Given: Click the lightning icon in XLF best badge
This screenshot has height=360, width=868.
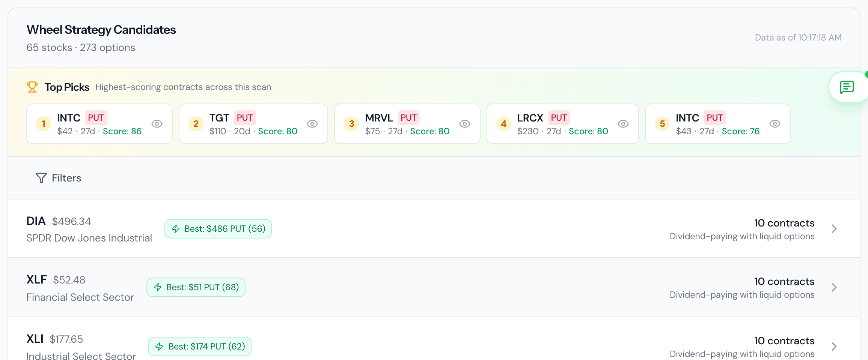Looking at the screenshot, I should pos(158,287).
